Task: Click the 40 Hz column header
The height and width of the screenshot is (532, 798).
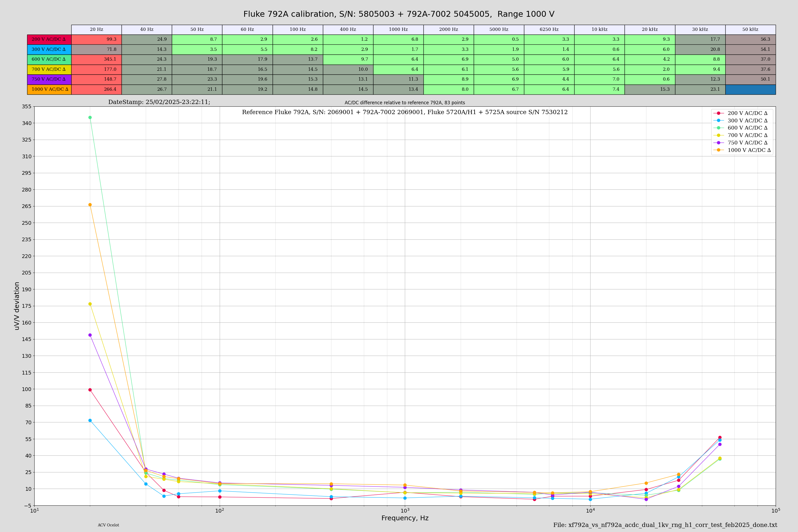Action: tap(147, 30)
